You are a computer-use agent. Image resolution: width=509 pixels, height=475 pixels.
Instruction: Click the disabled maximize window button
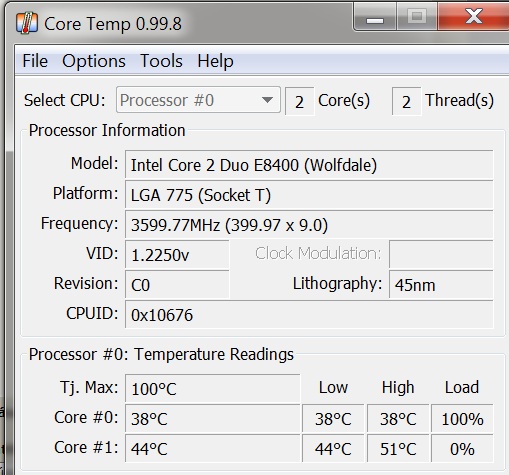tap(417, 16)
